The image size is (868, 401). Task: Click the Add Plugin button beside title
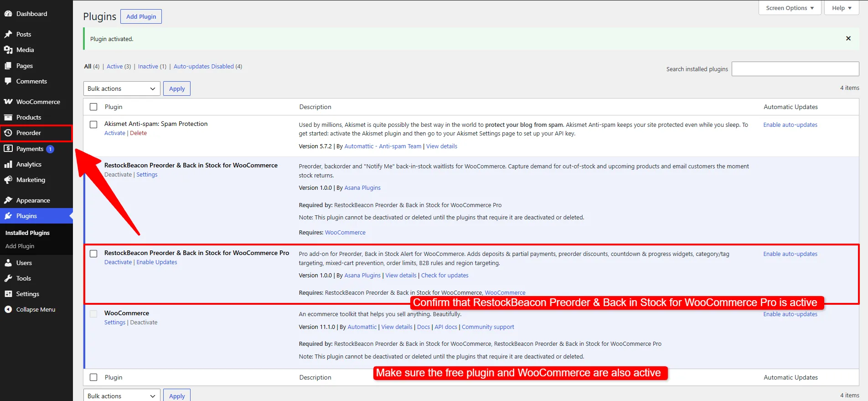click(x=141, y=16)
